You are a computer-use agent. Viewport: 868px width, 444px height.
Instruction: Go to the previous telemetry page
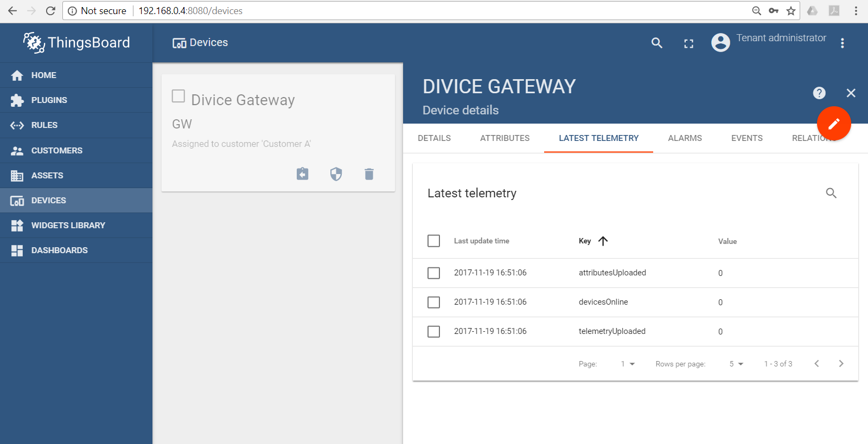click(816, 364)
